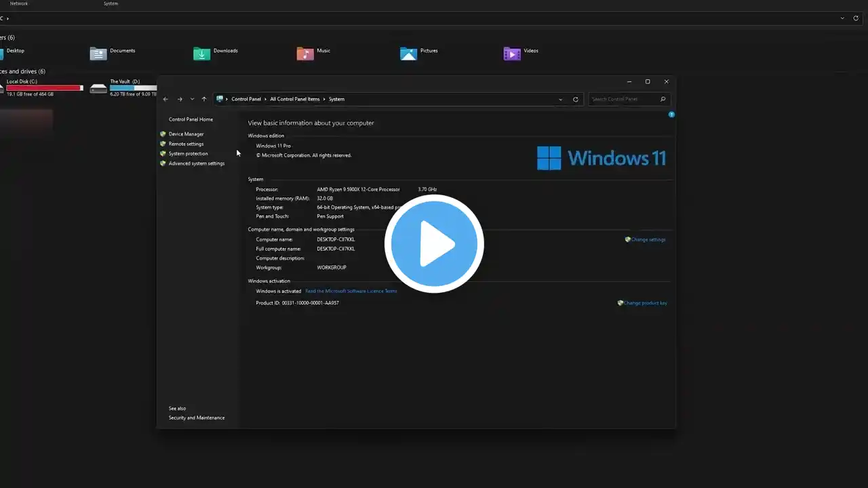The width and height of the screenshot is (868, 488).
Task: Click shield icon beside Change settings
Action: point(628,239)
